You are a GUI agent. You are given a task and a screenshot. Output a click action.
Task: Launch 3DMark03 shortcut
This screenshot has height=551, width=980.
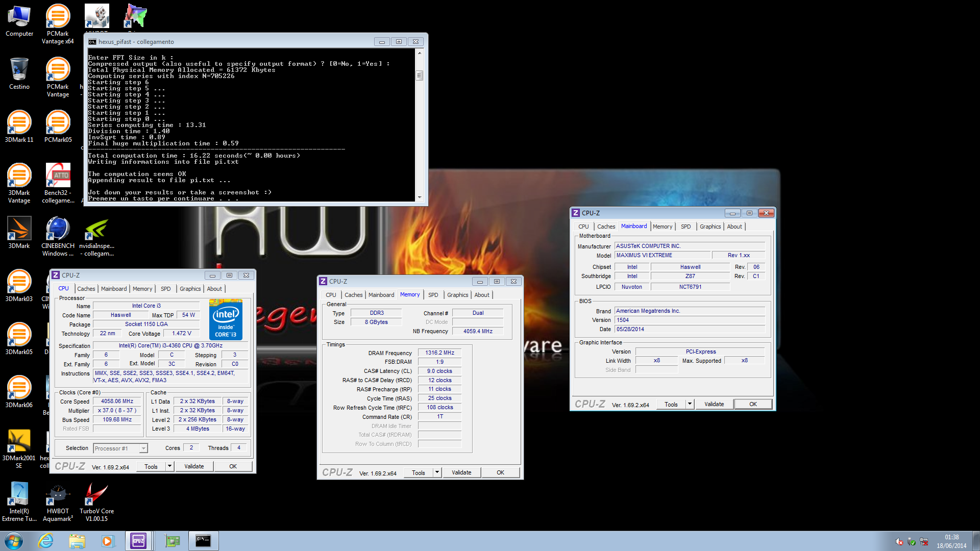19,286
